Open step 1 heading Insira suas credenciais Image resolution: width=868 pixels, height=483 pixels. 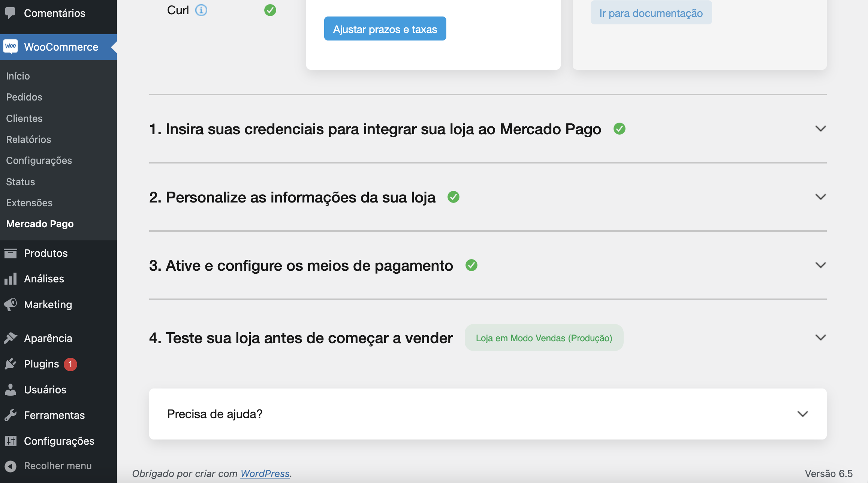click(x=375, y=129)
